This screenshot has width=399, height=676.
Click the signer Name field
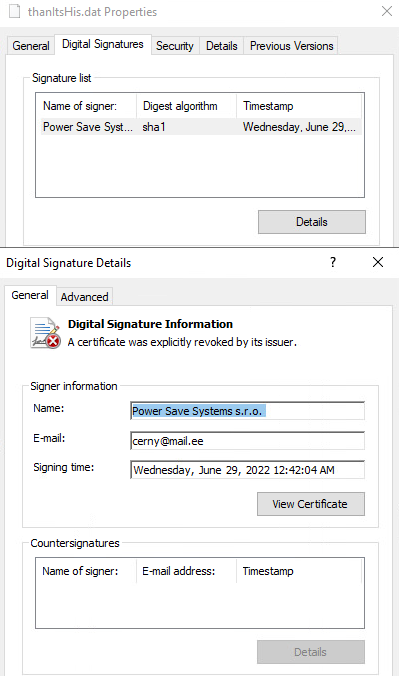pos(248,411)
